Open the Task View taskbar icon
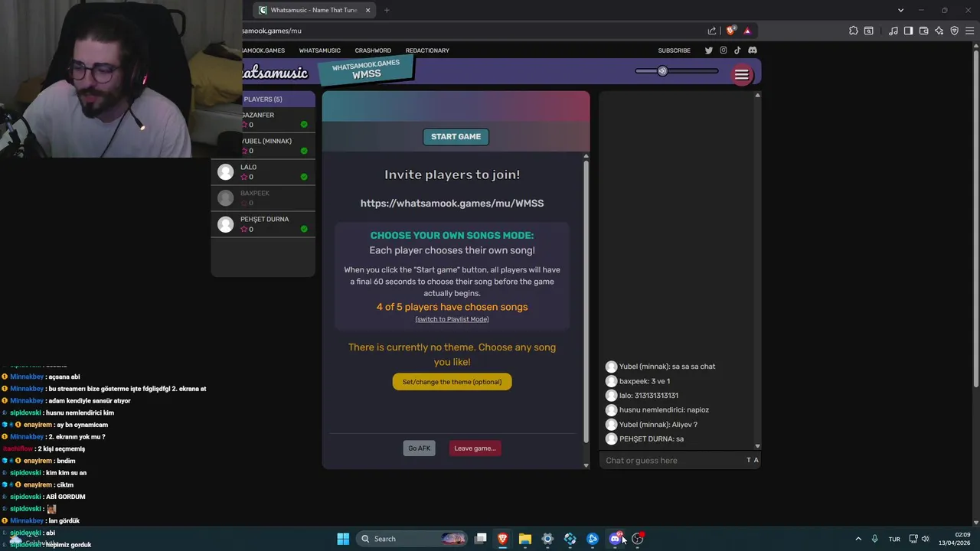This screenshot has height=551, width=980. (481, 539)
